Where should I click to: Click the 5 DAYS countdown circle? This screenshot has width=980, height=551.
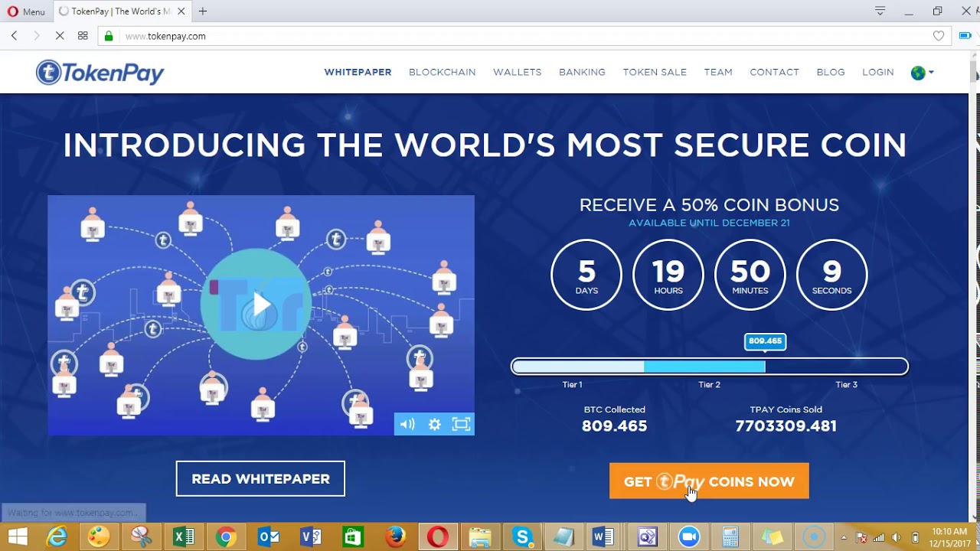(586, 275)
